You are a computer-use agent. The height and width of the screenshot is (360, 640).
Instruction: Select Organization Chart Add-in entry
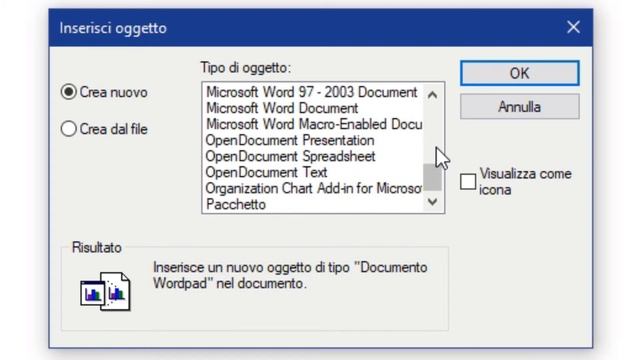pyautogui.click(x=313, y=188)
